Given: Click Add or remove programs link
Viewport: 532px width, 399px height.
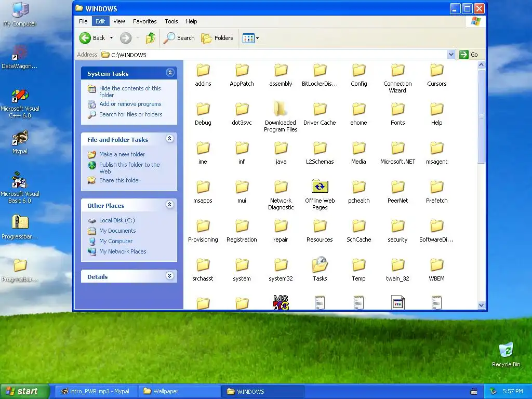Looking at the screenshot, I should tap(130, 104).
